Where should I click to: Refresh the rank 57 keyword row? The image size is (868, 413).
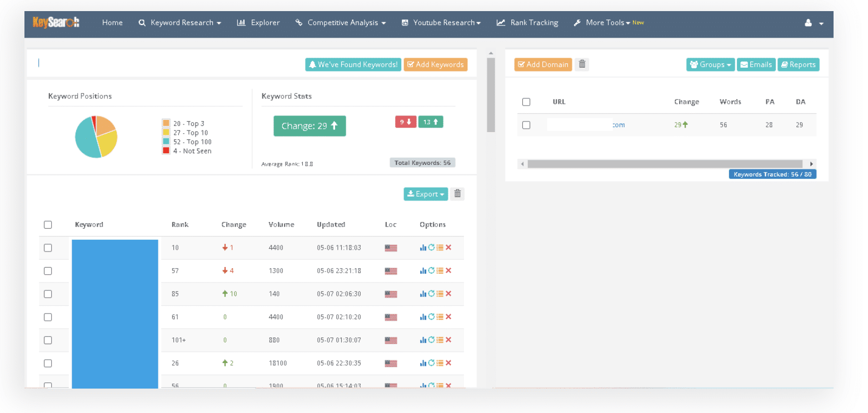[431, 271]
